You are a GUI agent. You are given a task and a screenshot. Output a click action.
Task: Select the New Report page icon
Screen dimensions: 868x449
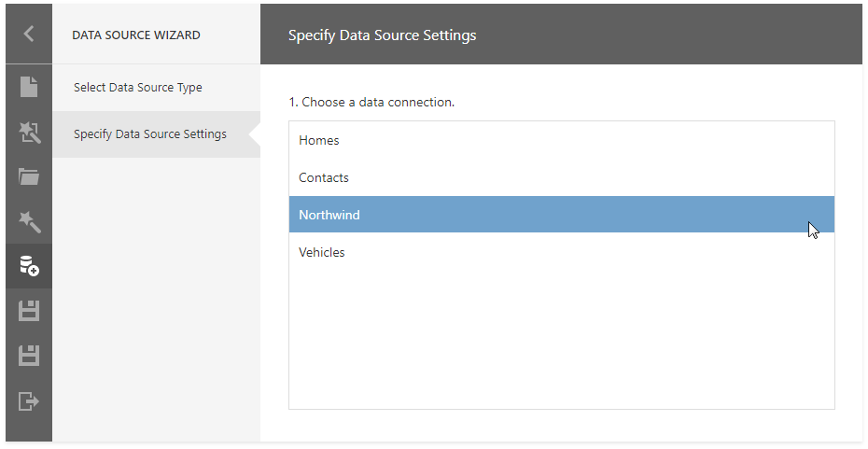[x=29, y=87]
